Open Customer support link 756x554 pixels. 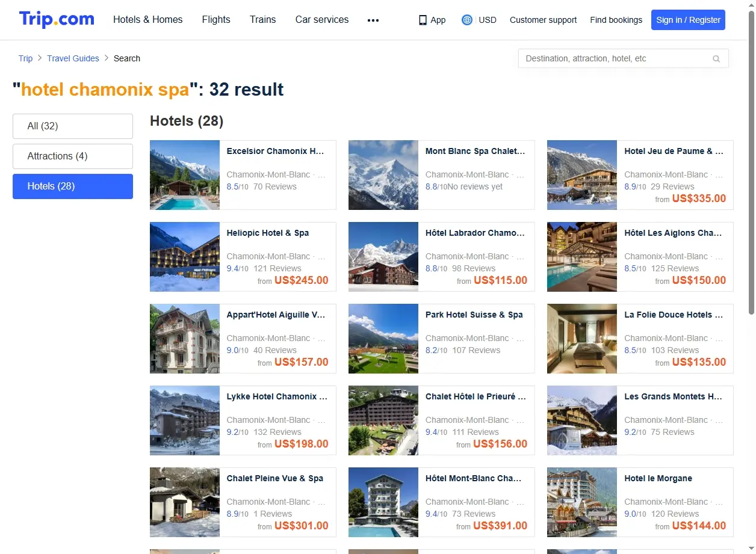click(x=543, y=20)
